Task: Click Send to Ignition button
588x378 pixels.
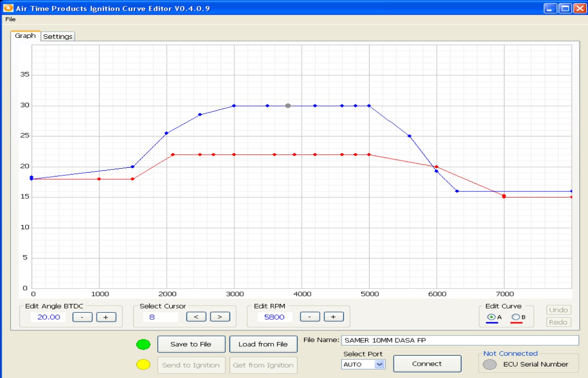Action: tap(191, 365)
